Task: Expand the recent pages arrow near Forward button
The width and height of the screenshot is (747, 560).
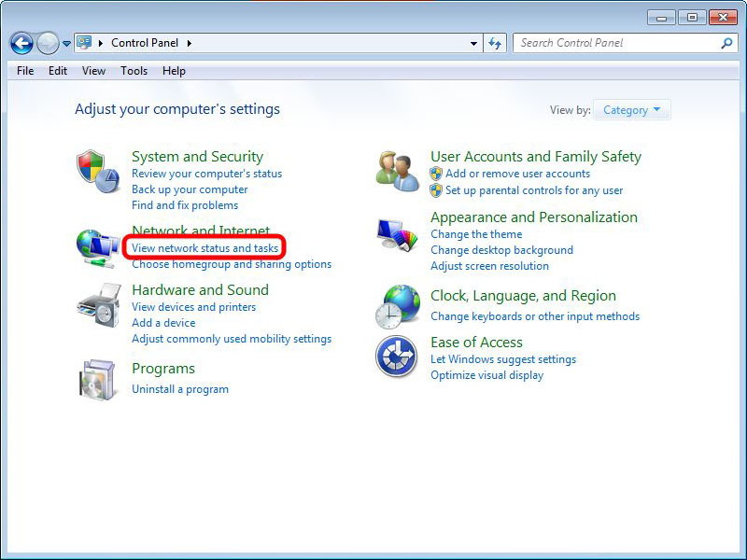Action: 67,44
